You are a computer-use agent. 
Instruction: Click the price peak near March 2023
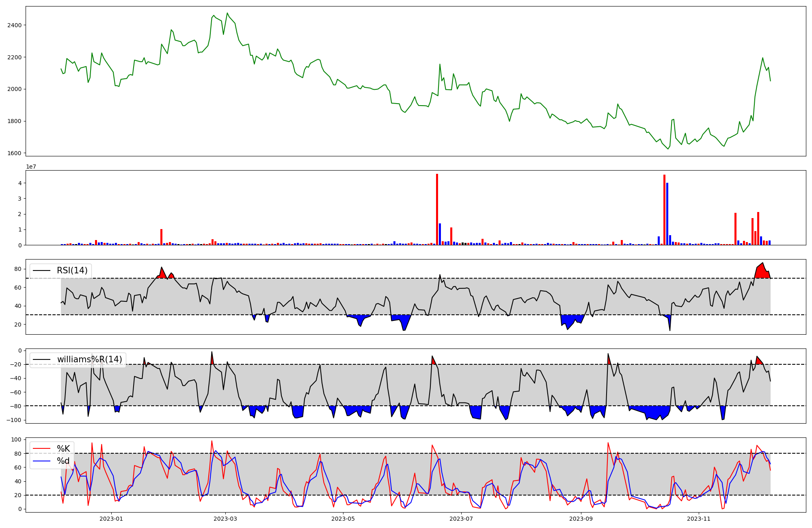coord(227,13)
